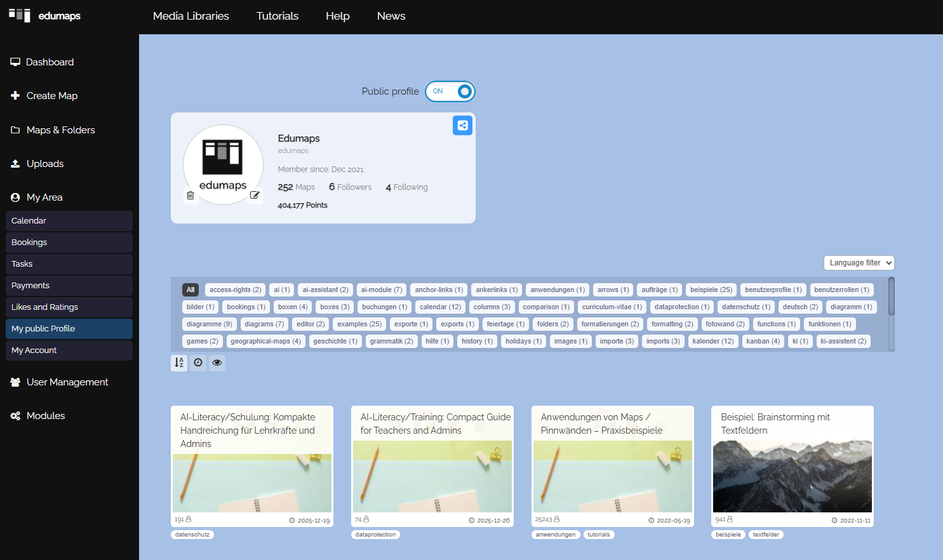Turn off the Public profile switch
The width and height of the screenshot is (943, 560).
point(450,91)
